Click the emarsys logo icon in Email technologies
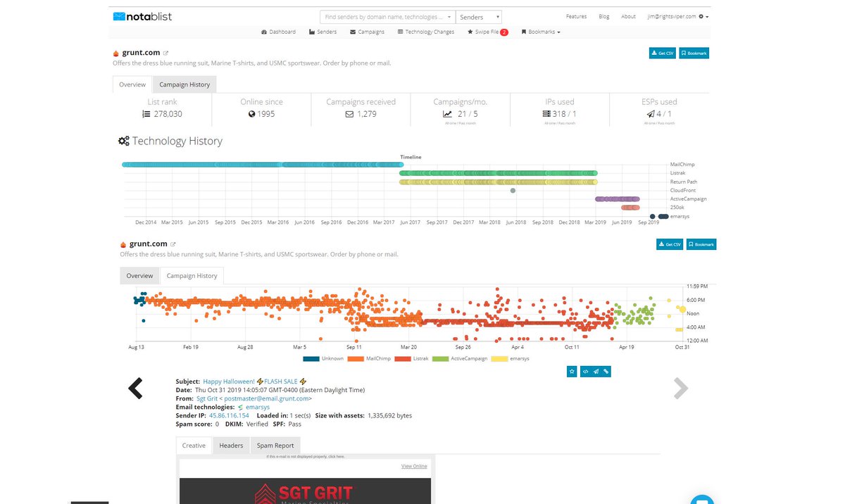This screenshot has width=845, height=504. click(240, 407)
